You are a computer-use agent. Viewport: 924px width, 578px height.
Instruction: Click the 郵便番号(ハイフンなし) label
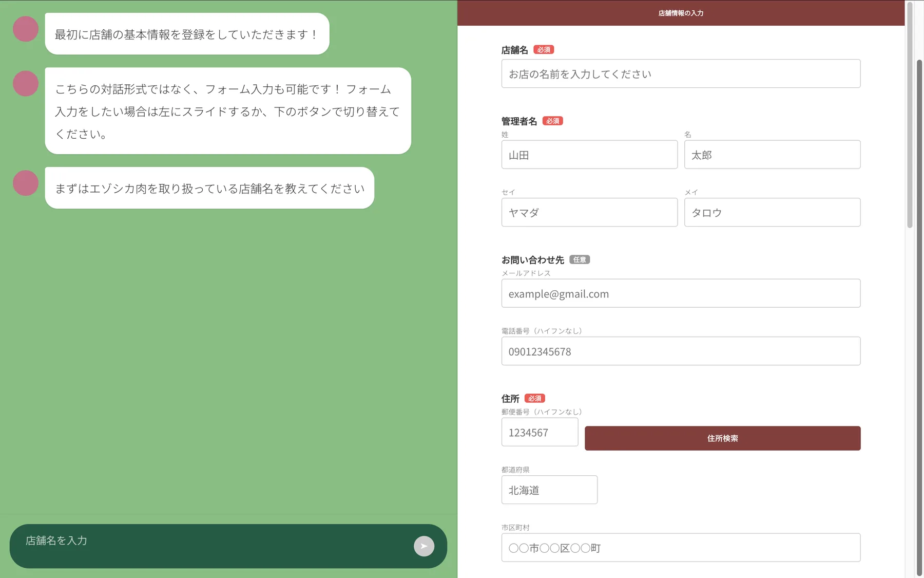(x=542, y=412)
